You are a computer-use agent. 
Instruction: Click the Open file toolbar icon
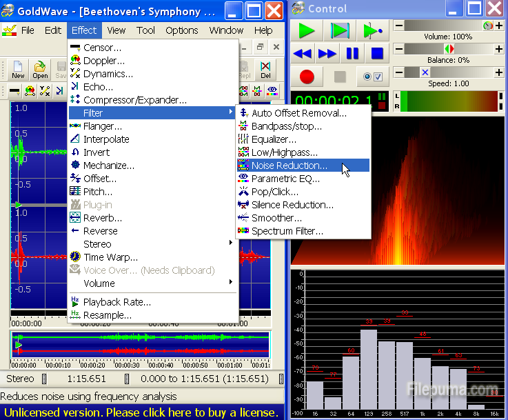click(x=40, y=70)
